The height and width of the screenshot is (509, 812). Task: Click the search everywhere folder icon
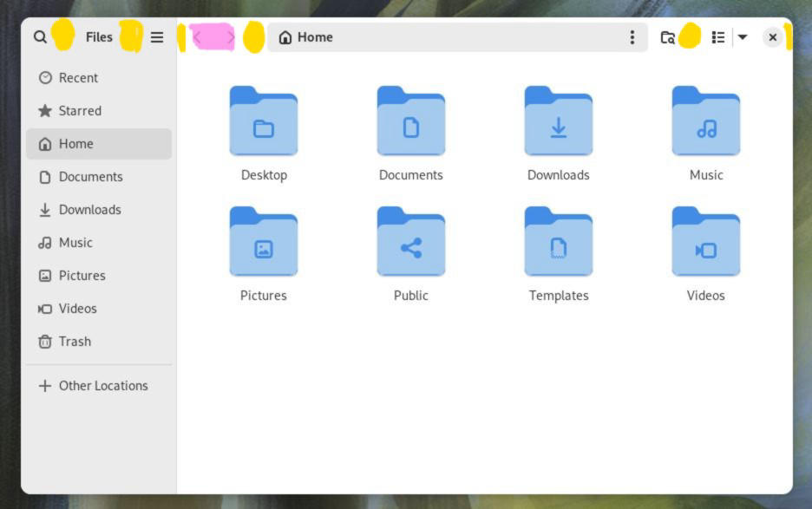667,37
